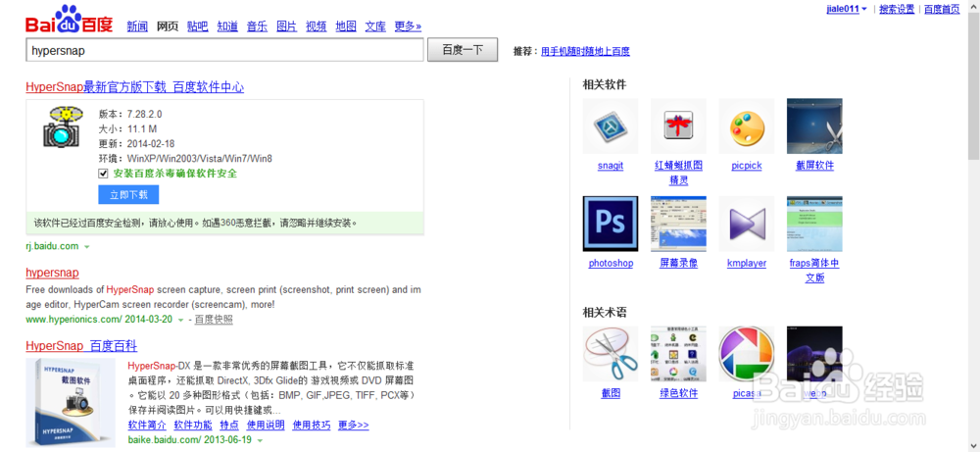The image size is (980, 452).
Task: Click the rj.baidu.com green URL
Action: pos(52,246)
